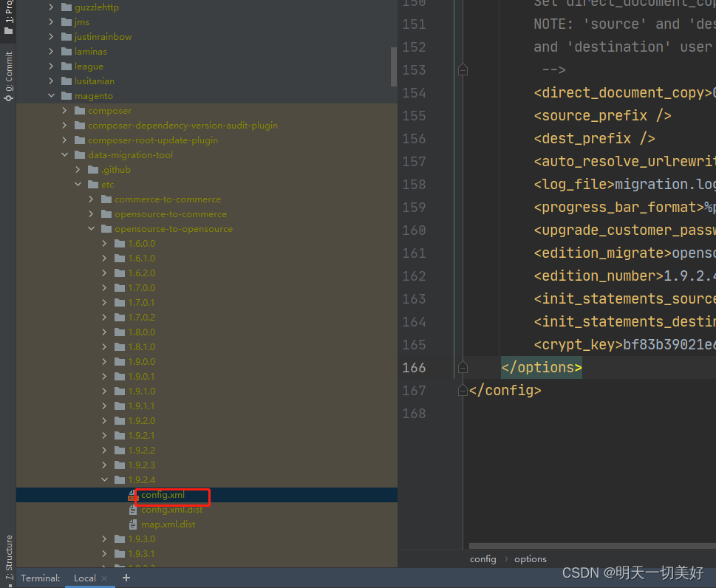The height and width of the screenshot is (588, 716).
Task: Expand commerce-to-commerce folder
Action: (x=91, y=199)
